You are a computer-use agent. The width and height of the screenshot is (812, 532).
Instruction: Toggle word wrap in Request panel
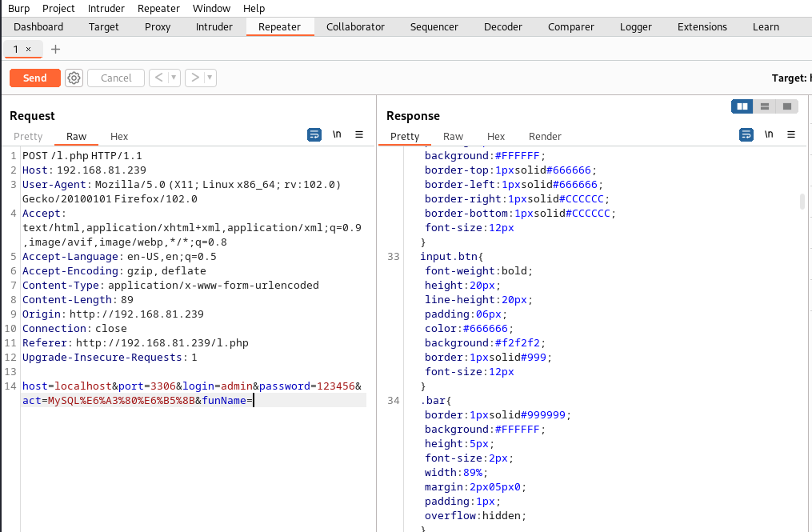coord(314,135)
